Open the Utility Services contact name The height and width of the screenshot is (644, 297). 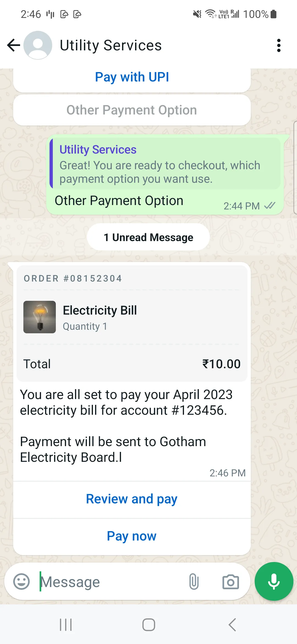coord(111,45)
